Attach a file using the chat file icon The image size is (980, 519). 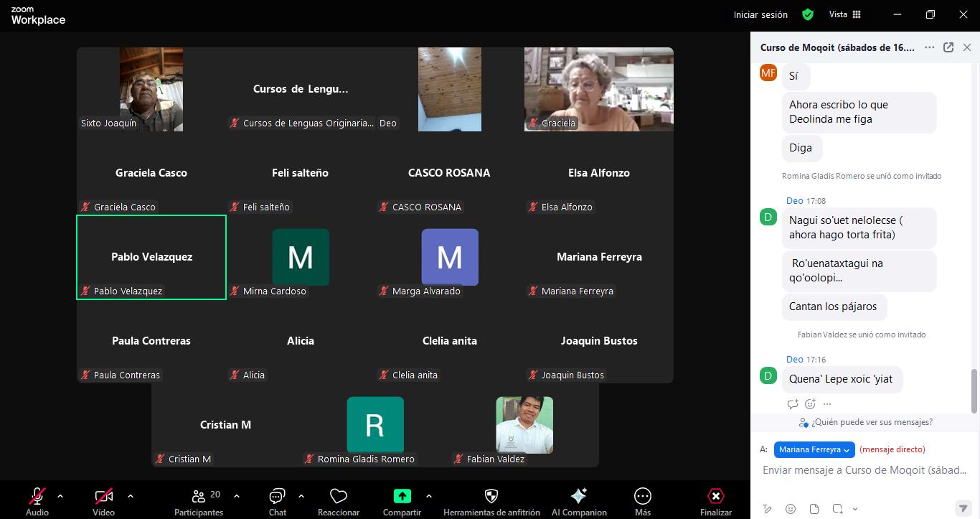814,509
